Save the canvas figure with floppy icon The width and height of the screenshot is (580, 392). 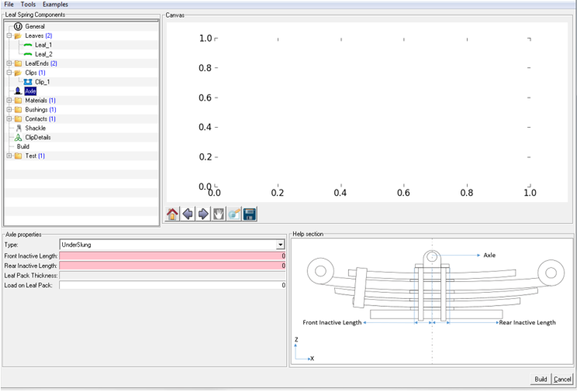[x=250, y=214]
